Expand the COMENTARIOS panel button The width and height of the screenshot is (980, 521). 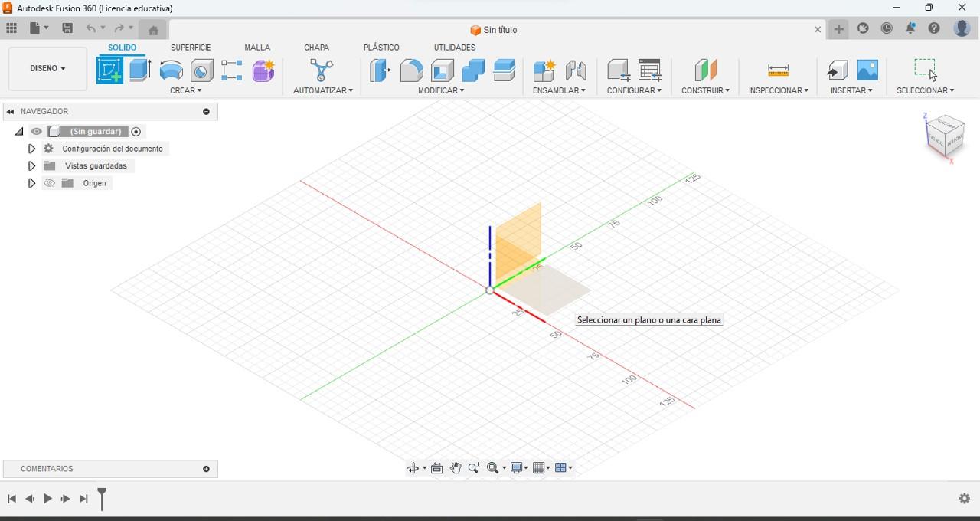pyautogui.click(x=206, y=469)
